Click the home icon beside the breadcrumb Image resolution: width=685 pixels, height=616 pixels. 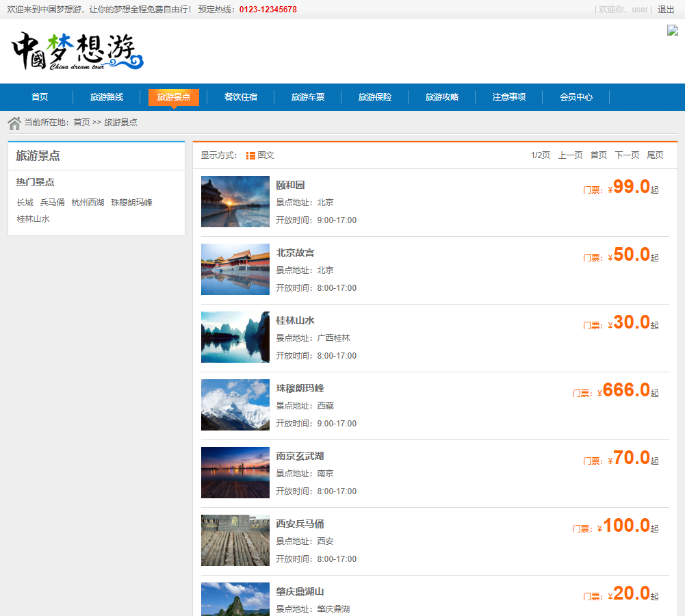point(14,123)
